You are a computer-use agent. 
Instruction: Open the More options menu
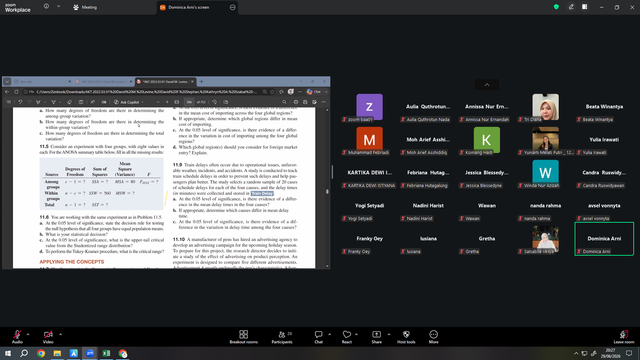coord(433,337)
